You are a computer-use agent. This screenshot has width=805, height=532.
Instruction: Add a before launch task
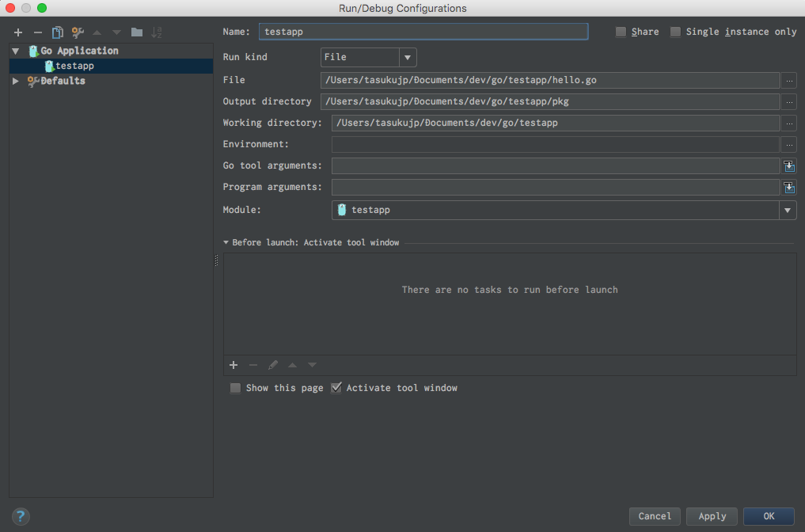coord(234,365)
